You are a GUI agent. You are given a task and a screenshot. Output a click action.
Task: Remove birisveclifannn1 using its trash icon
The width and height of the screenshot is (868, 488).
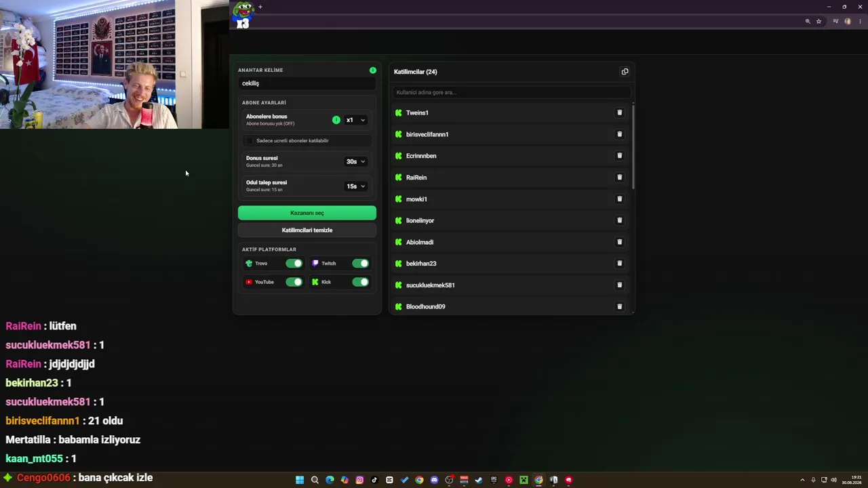coord(619,134)
